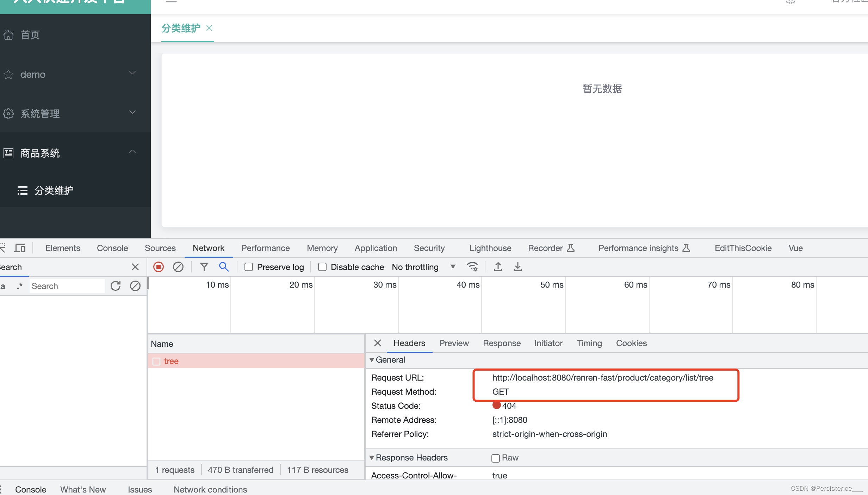
Task: Open the Network conditions drawer tab
Action: (210, 489)
